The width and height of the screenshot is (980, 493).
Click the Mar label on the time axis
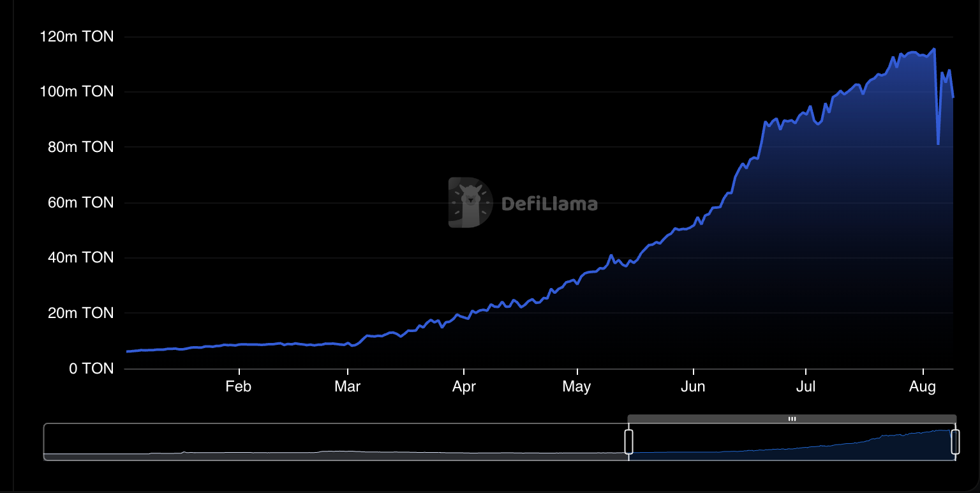pyautogui.click(x=348, y=387)
